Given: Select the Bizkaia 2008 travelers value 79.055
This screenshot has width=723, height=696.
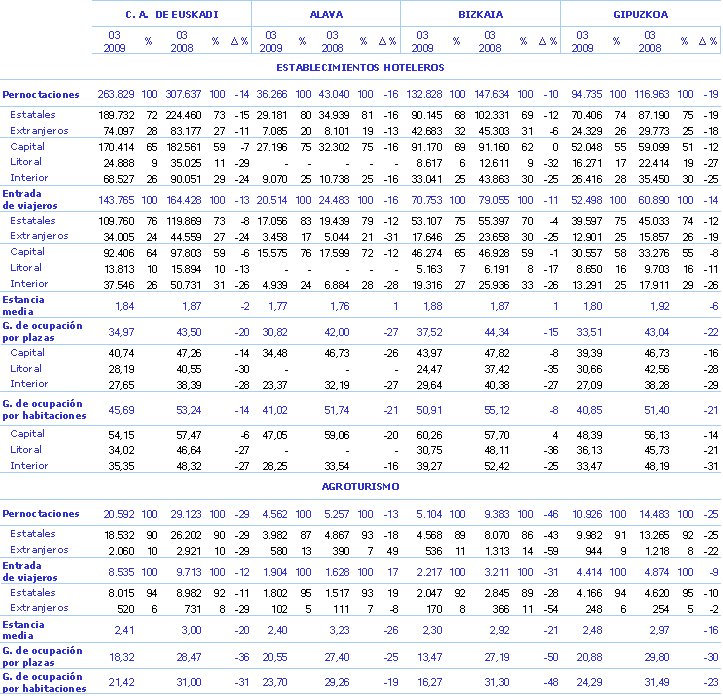Looking at the screenshot, I should (x=494, y=201).
